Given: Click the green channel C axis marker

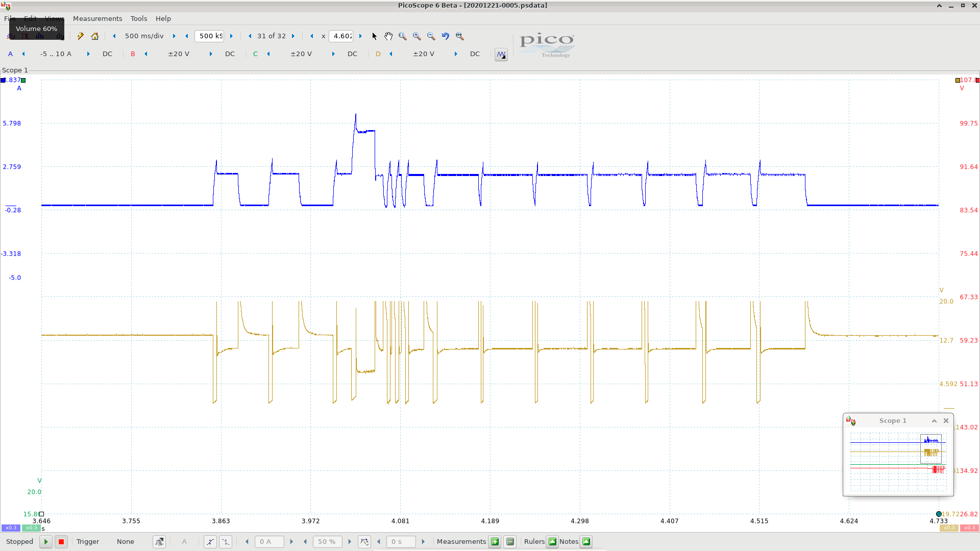Looking at the screenshot, I should [23, 80].
